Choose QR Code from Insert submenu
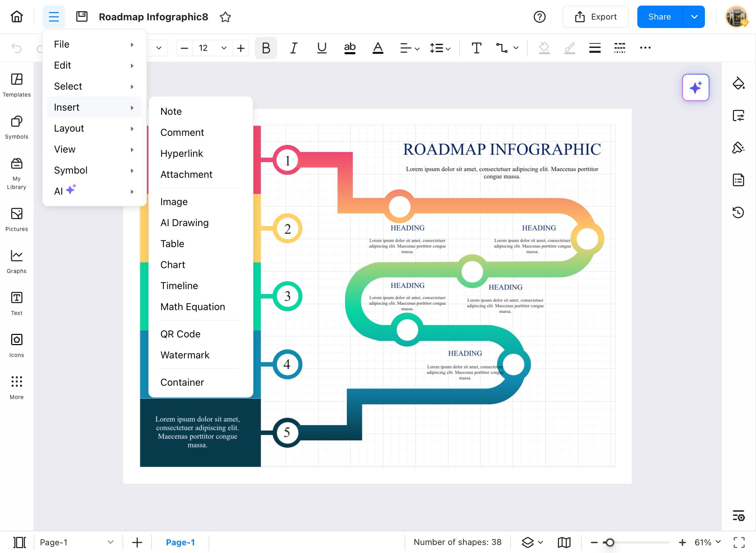The image size is (756, 553). pos(180,334)
